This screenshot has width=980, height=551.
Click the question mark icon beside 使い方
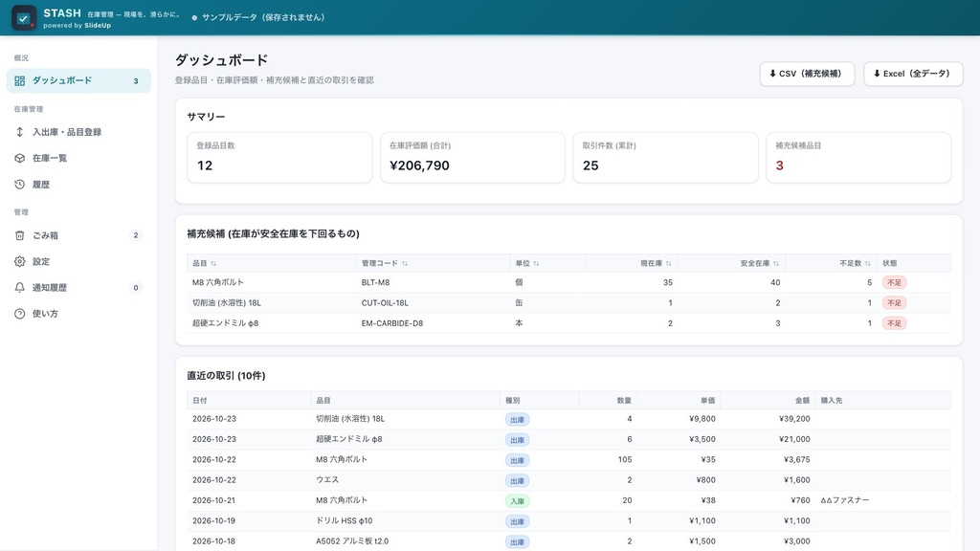20,314
